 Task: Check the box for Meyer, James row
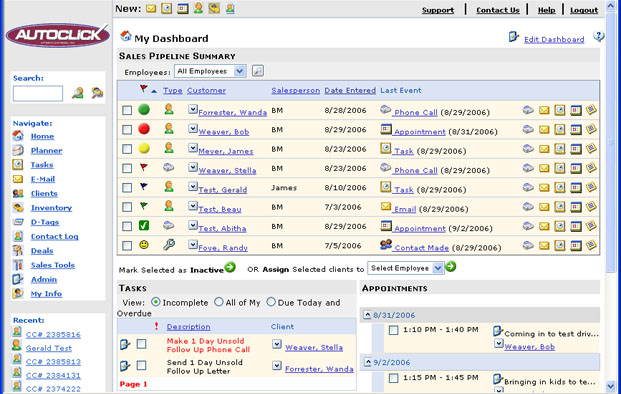[127, 149]
